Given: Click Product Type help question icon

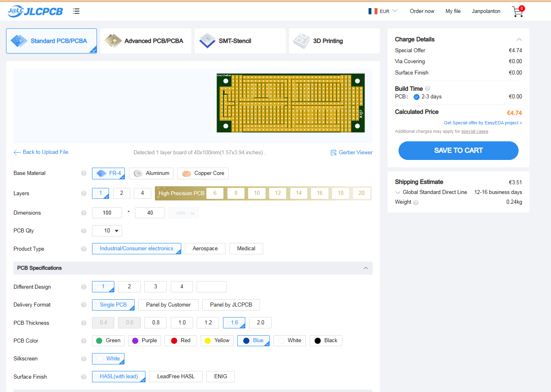Looking at the screenshot, I should tap(84, 249).
